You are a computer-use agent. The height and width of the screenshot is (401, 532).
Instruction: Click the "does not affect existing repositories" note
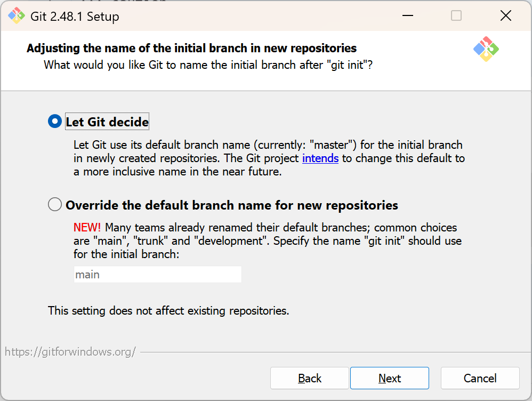point(168,310)
